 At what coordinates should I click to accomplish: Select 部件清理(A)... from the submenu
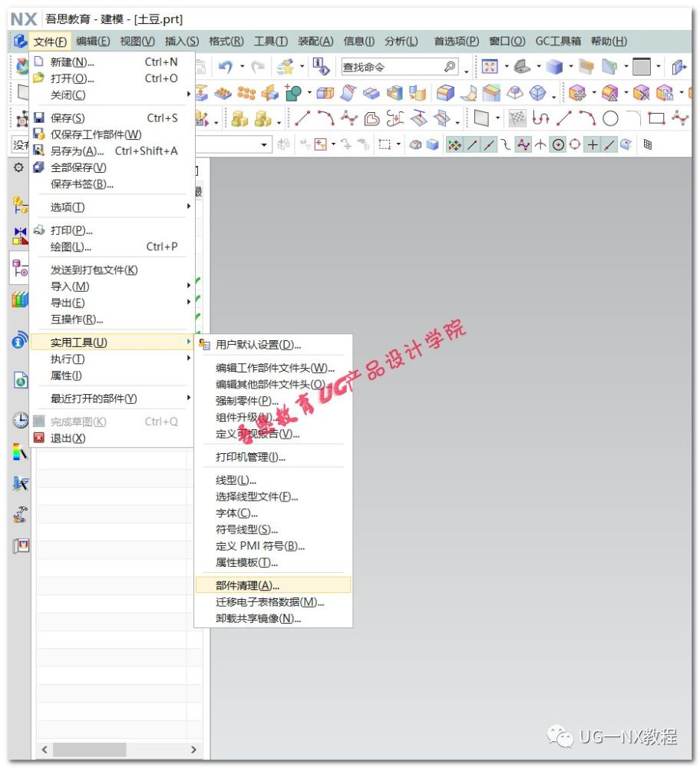tap(273, 585)
